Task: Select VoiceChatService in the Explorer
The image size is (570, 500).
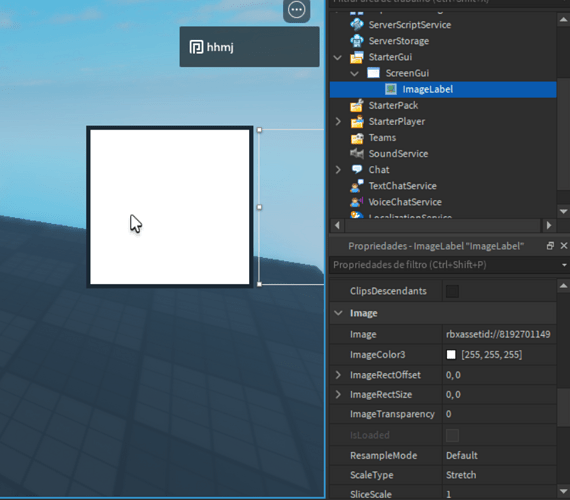Action: 405,202
